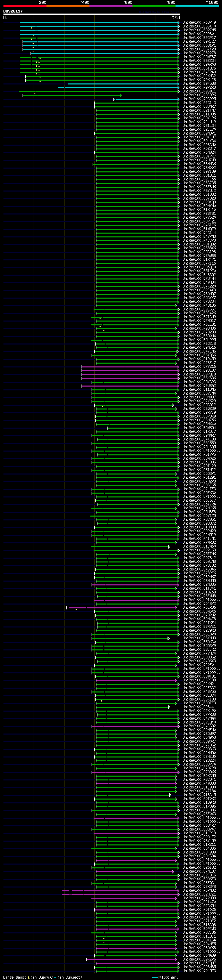Click the white query sequence bar
Viewport: 222px width, 980px height.
[x=92, y=14]
